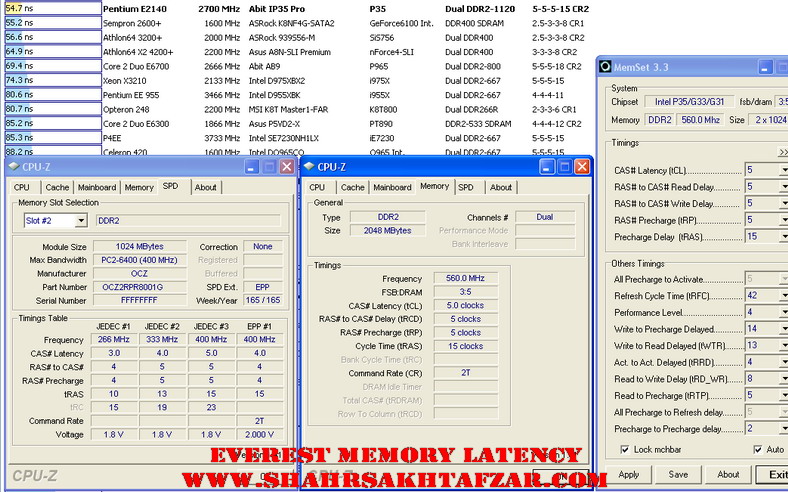788x492 pixels.
Task: Minimize the CPU-Z Memory window
Action: (x=547, y=167)
